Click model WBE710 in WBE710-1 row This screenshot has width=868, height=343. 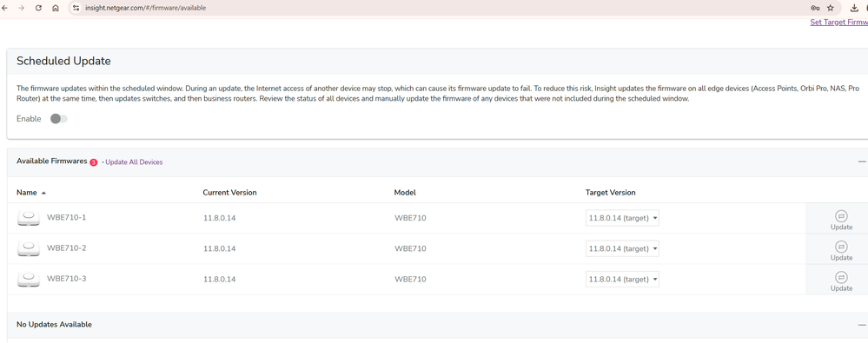[410, 218]
